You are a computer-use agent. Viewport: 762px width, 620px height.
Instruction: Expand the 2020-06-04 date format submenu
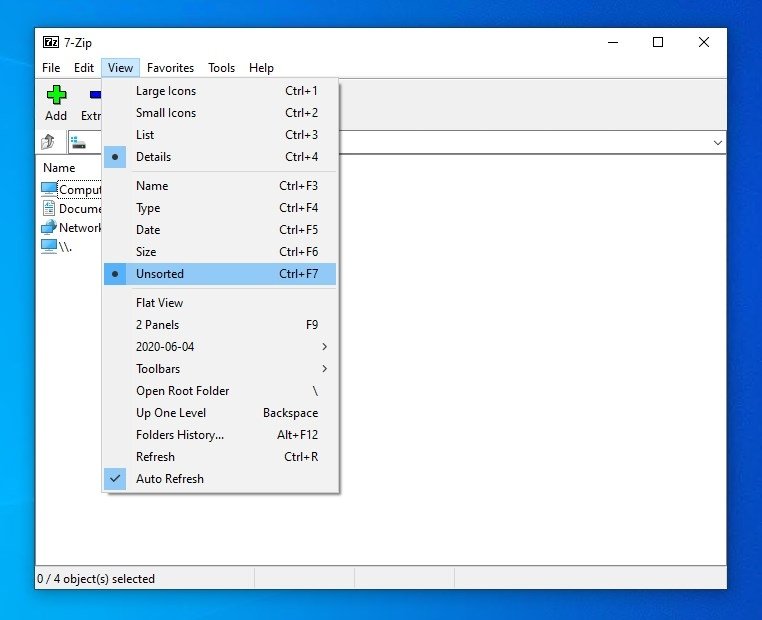coord(220,347)
